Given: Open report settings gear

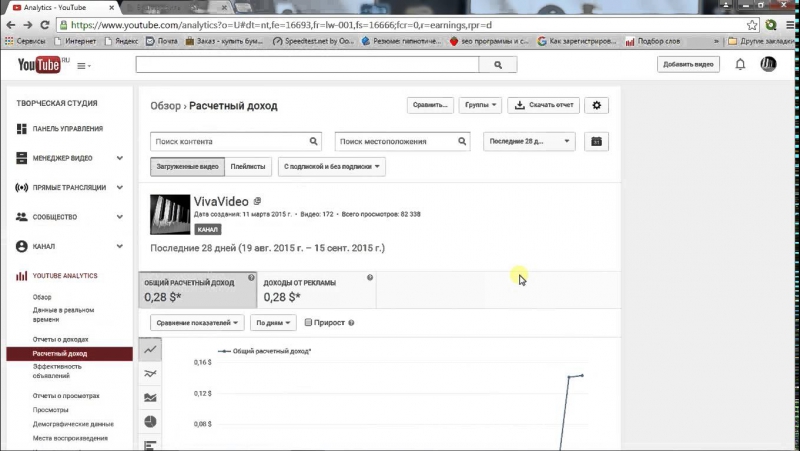Looking at the screenshot, I should 596,105.
